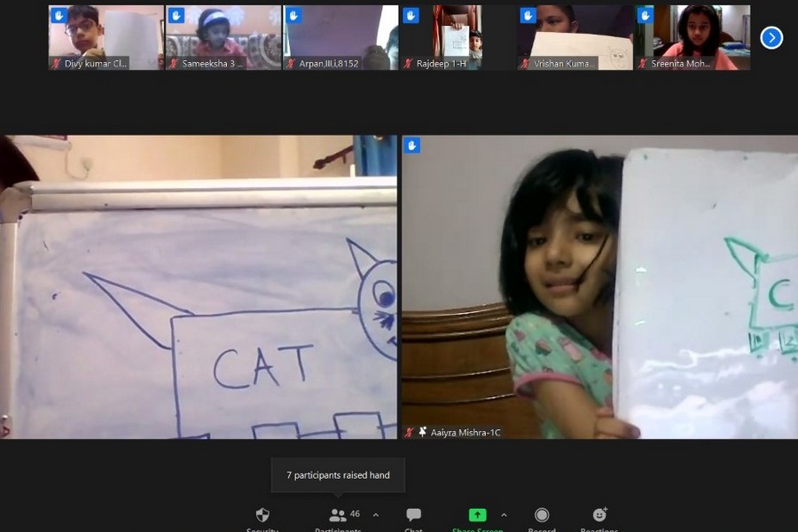
Task: Select the CAT whiteboard video on left
Action: (199, 286)
